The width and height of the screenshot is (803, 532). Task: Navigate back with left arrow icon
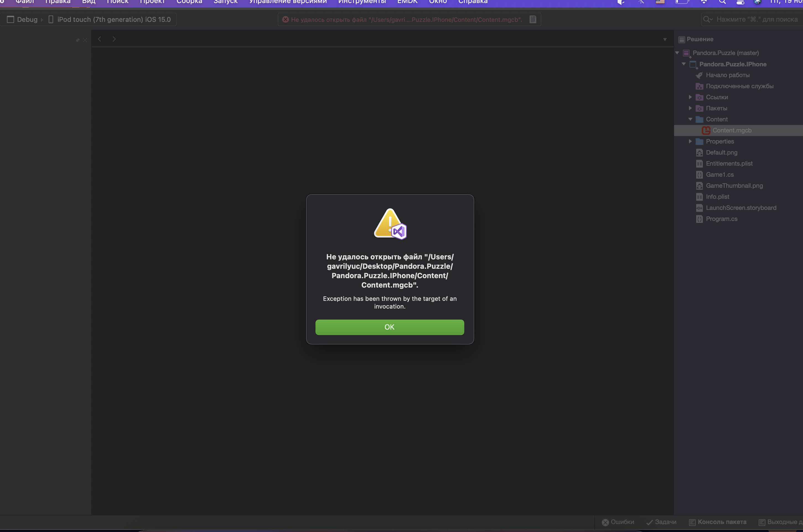[x=100, y=39]
